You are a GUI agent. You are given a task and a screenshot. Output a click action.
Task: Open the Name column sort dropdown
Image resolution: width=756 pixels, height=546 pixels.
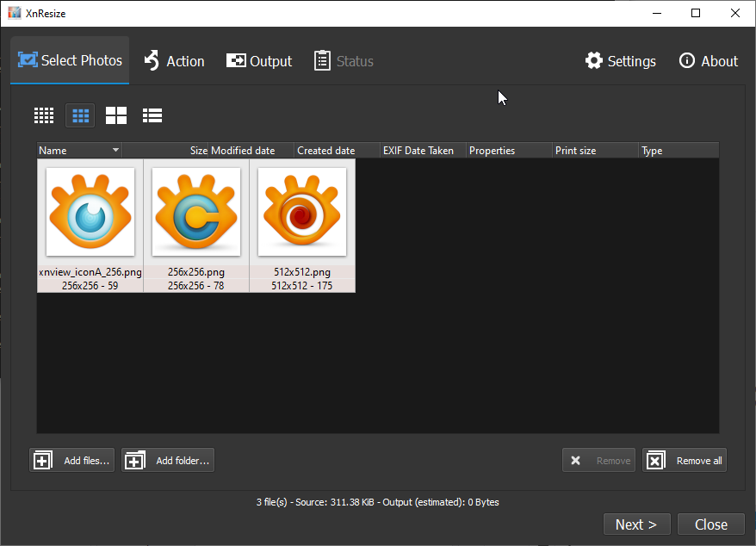(x=115, y=150)
